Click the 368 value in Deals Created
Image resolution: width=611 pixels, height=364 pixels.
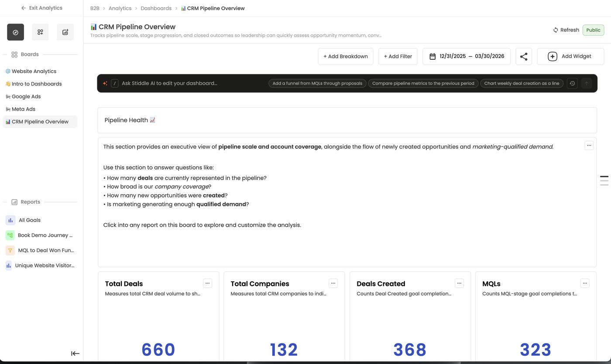[x=410, y=350]
